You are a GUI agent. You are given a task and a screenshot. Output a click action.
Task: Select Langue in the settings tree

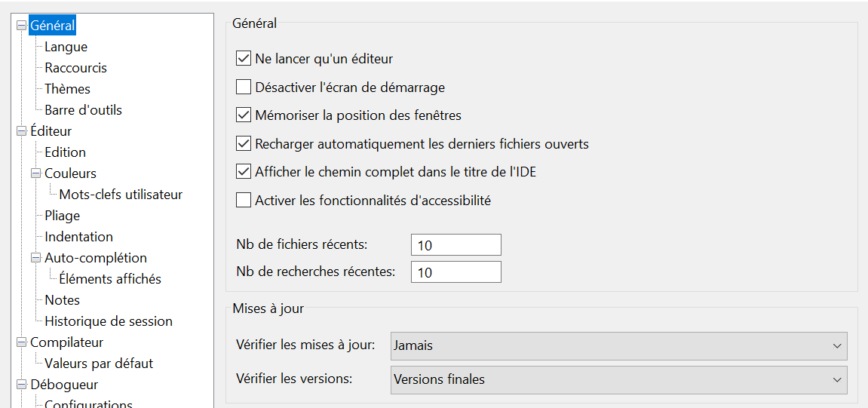(x=66, y=47)
